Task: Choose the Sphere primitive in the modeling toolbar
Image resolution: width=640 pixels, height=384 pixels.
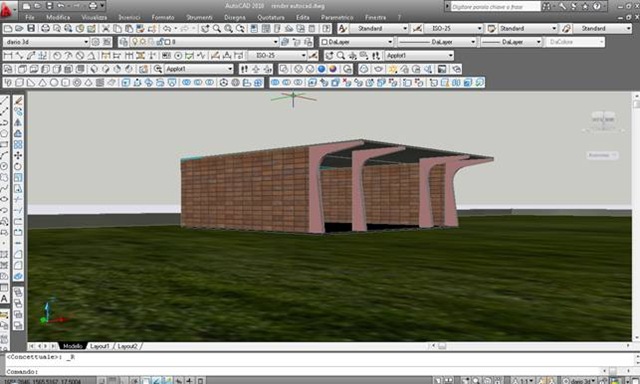Action: 54,83
